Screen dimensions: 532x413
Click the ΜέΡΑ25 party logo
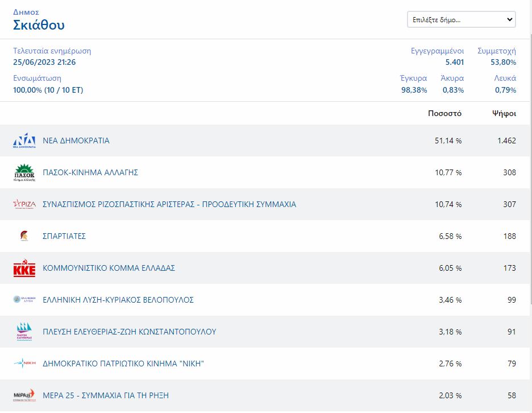[x=24, y=395]
